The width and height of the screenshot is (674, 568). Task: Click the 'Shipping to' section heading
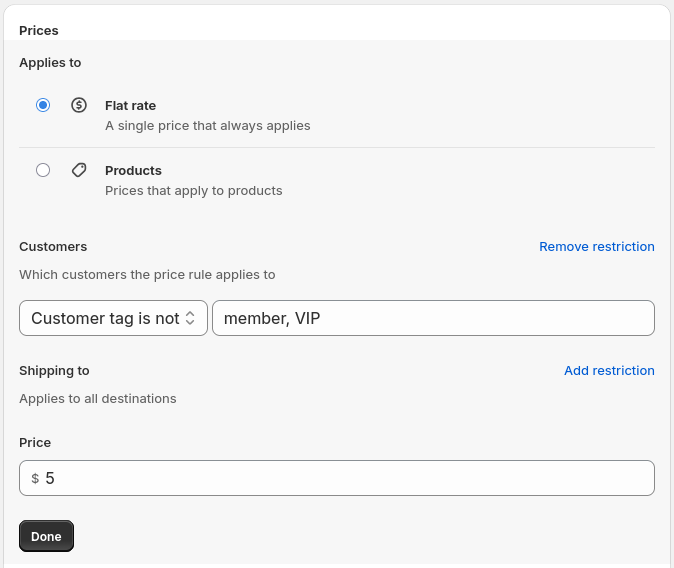[54, 370]
